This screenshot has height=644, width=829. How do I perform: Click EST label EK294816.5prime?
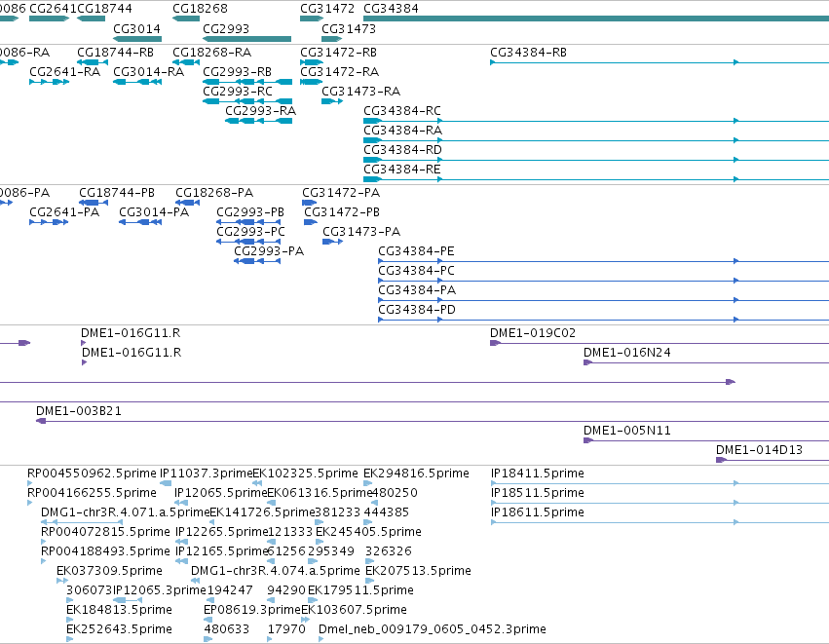pyautogui.click(x=417, y=474)
